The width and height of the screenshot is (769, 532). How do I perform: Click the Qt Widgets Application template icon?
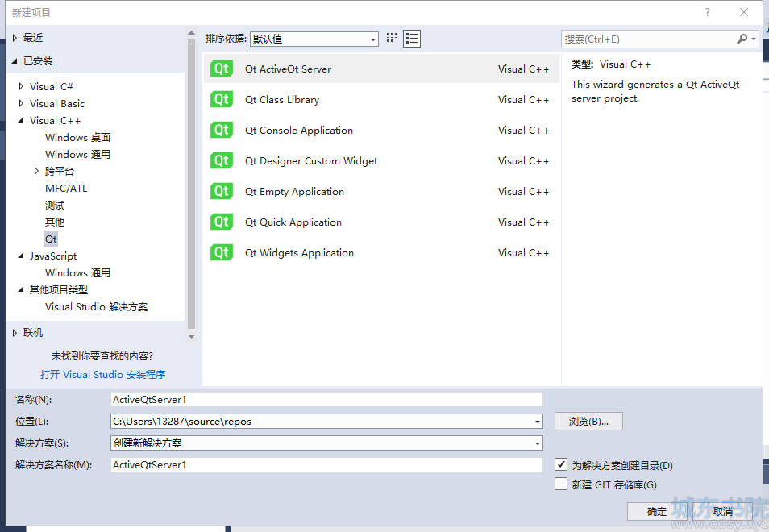[x=221, y=252]
